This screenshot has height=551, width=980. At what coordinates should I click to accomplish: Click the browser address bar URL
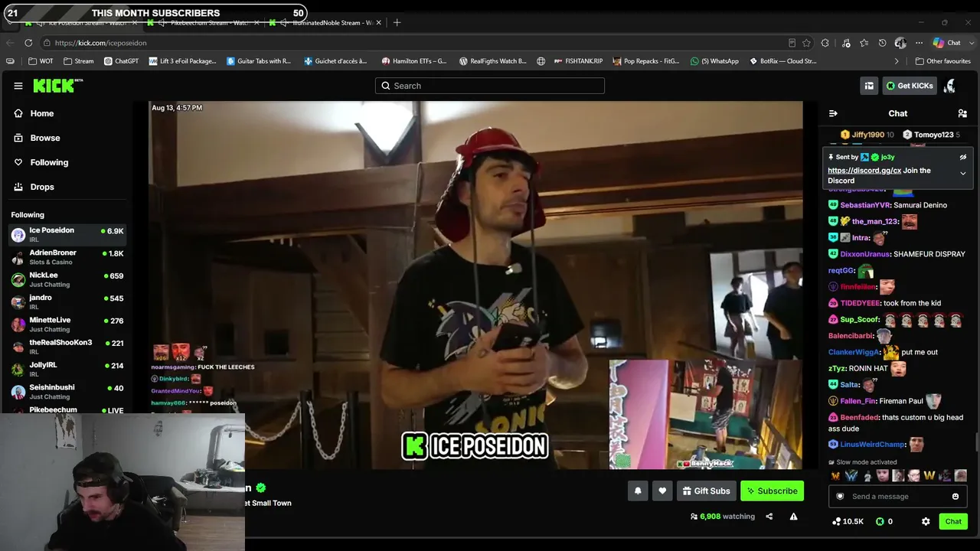[x=100, y=43]
